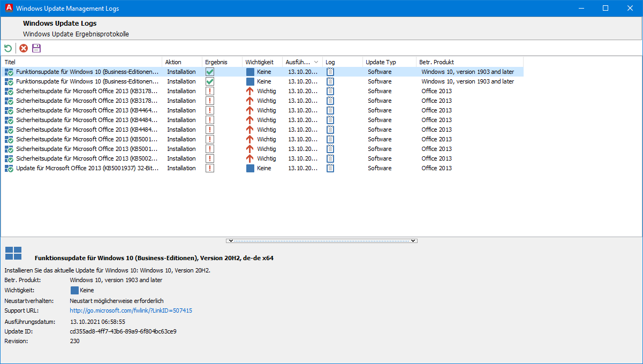Viewport: 643px width, 364px height.
Task: Click the blue importance square in KB5001937 row
Action: coord(250,168)
